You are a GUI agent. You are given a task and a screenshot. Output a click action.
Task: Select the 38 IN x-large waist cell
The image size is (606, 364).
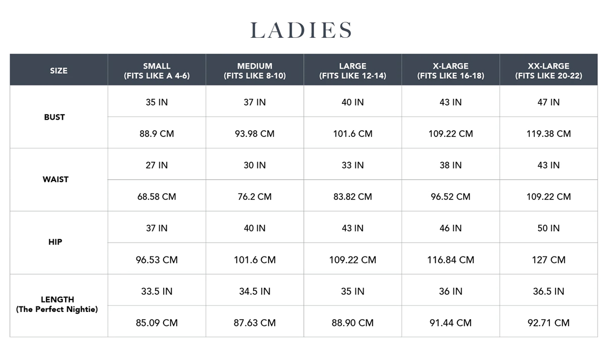coord(450,165)
